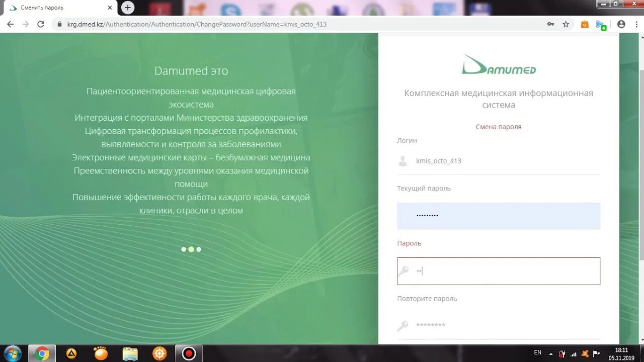Open the orange bubble app in taskbar
This screenshot has height=362, width=644.
(101, 353)
